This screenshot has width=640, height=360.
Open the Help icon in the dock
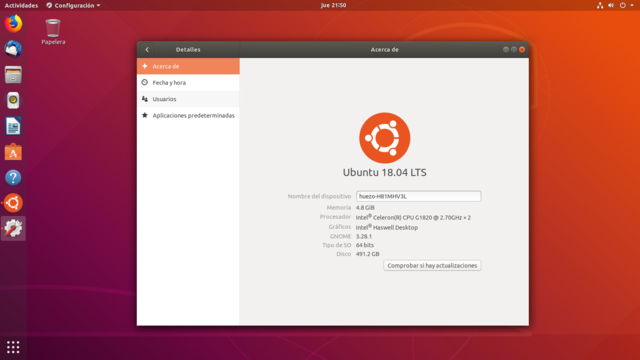(x=13, y=178)
